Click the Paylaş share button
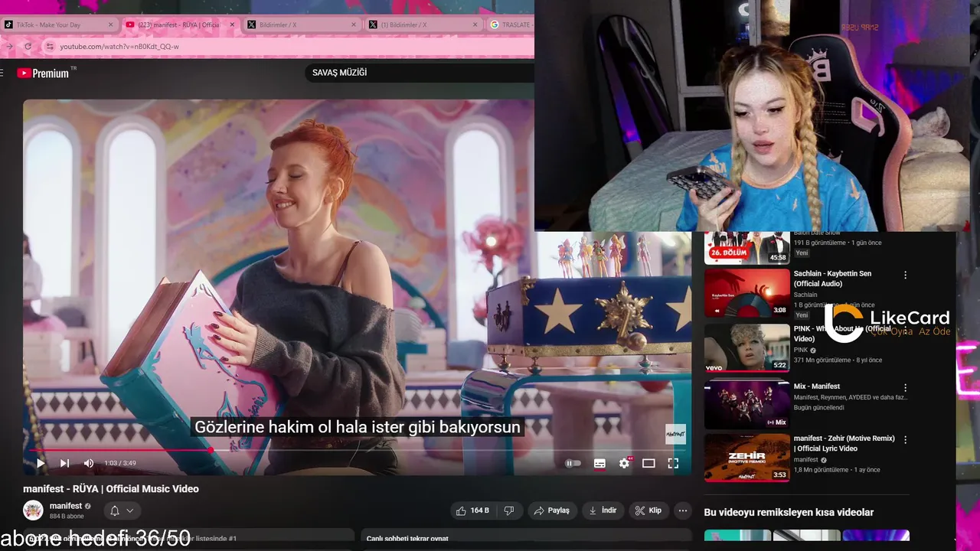The width and height of the screenshot is (980, 551). coord(551,510)
